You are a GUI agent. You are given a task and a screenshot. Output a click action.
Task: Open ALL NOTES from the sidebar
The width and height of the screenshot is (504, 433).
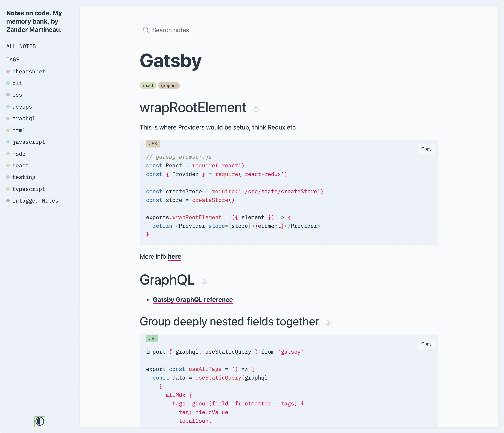21,46
